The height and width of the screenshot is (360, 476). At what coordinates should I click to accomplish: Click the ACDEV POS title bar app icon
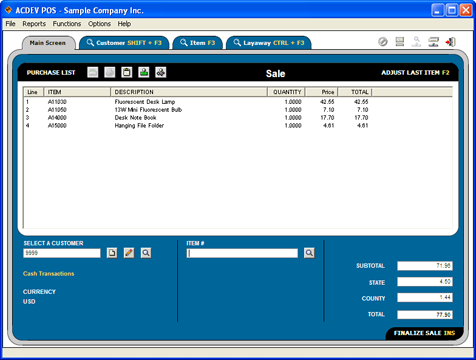[8, 10]
